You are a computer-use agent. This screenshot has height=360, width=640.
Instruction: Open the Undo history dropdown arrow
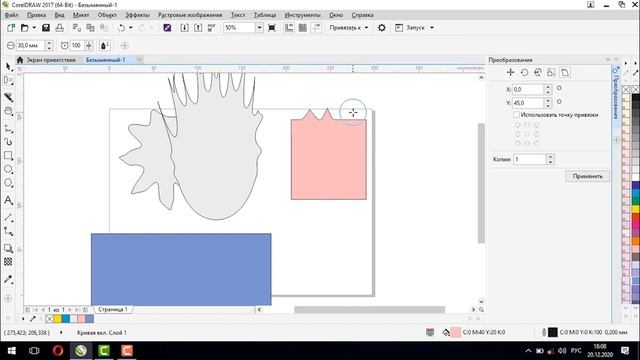click(131, 28)
